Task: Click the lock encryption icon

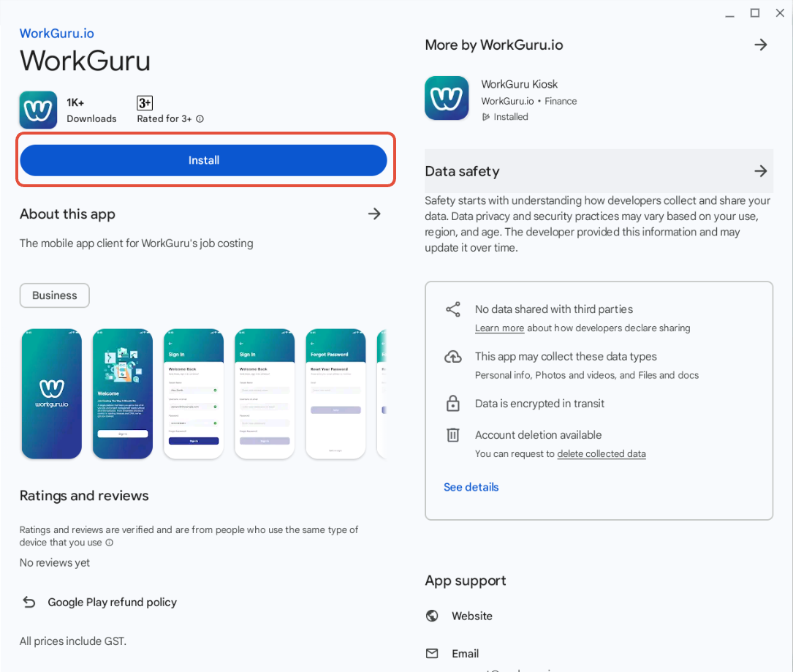Action: tap(452, 404)
